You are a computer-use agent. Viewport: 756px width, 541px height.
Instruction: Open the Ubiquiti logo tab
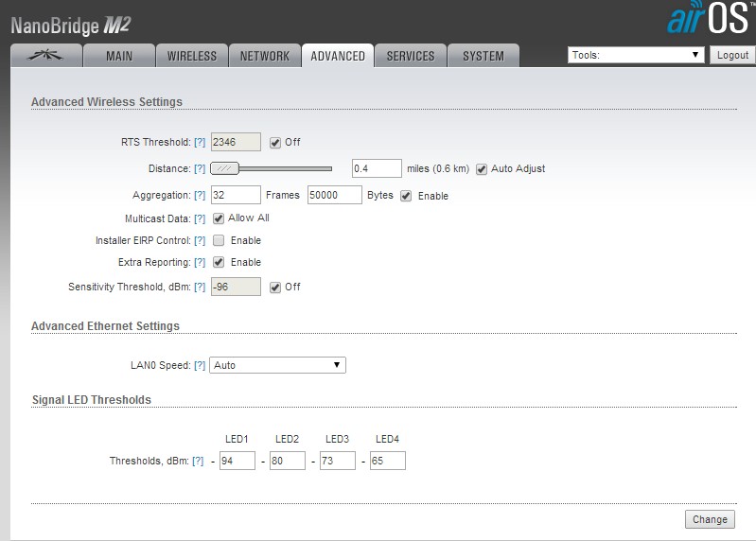[46, 56]
